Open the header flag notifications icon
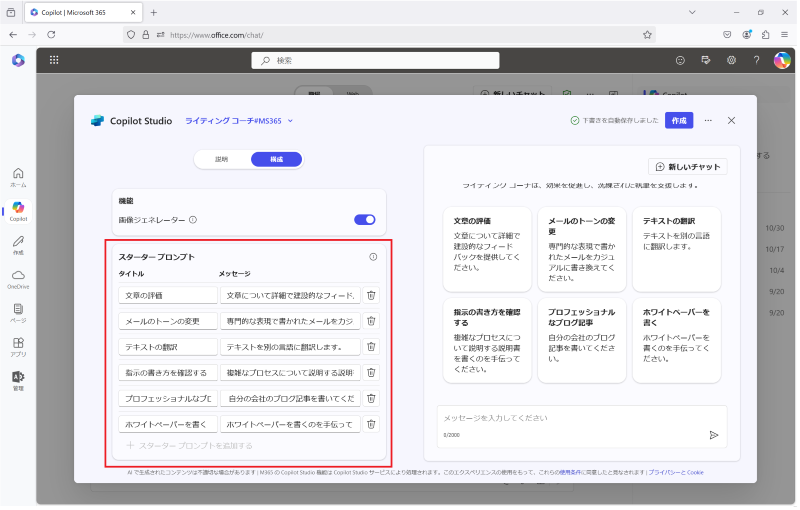800x510 pixels. [706, 60]
